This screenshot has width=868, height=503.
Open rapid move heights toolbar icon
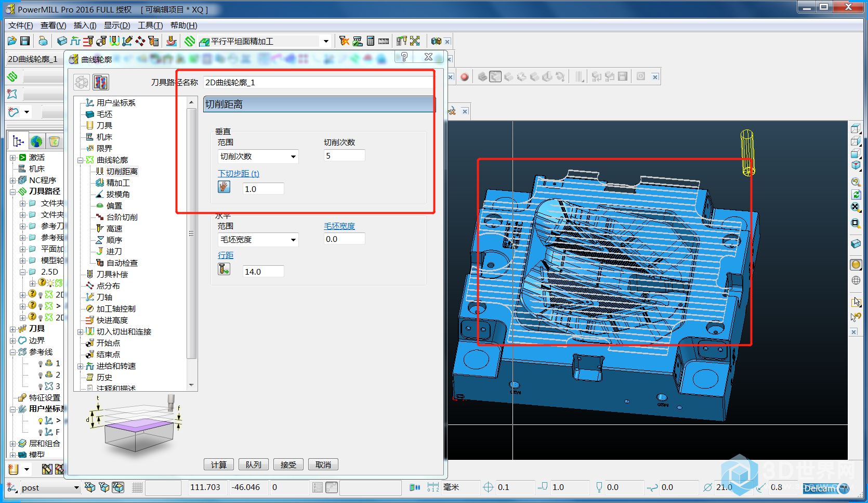[x=88, y=41]
